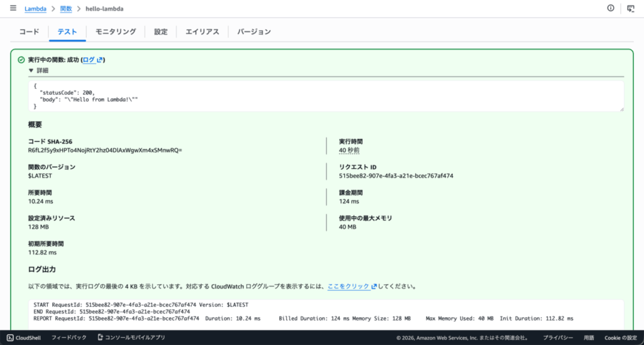Open the hamburger navigation menu

(x=13, y=8)
